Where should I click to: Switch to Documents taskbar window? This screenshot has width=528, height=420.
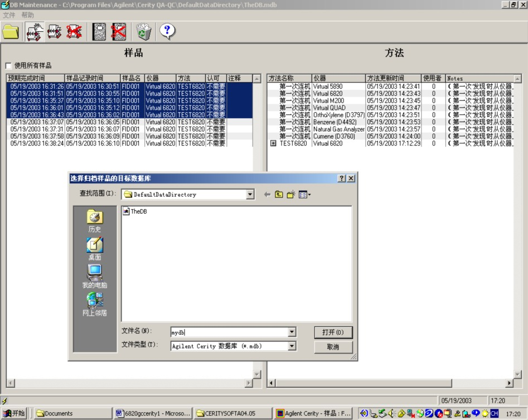[x=74, y=413]
